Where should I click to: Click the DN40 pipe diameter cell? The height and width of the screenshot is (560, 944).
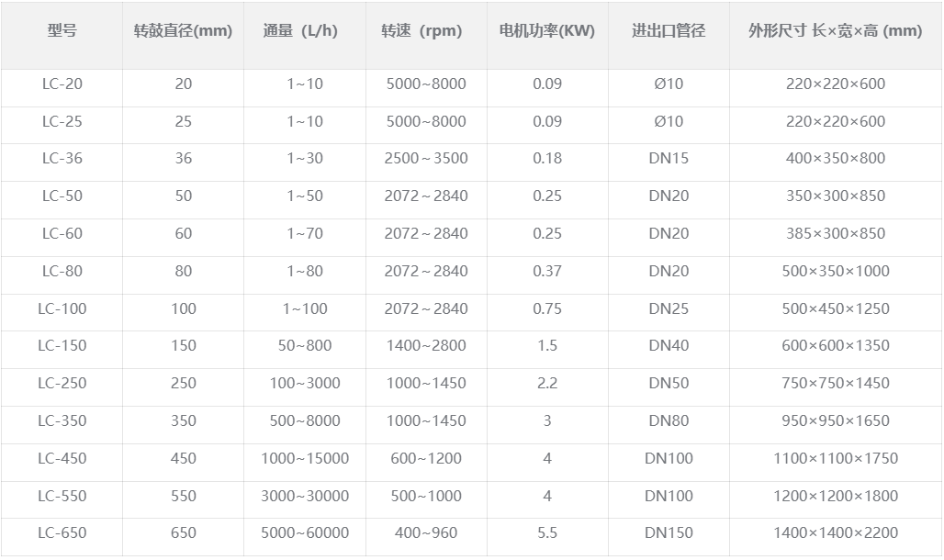669,345
